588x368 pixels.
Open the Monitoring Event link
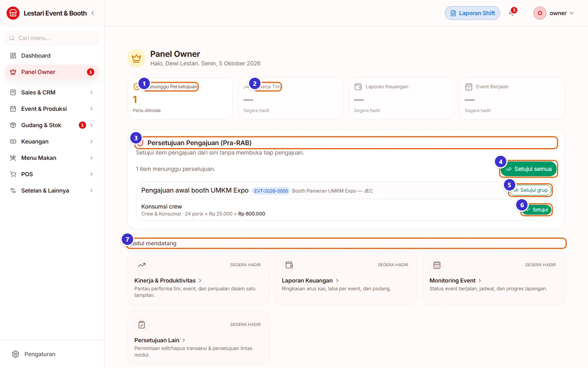click(x=455, y=280)
